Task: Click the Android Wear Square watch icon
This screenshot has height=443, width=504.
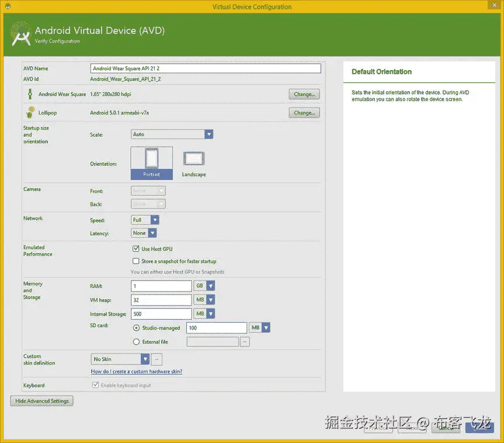Action: tap(30, 94)
